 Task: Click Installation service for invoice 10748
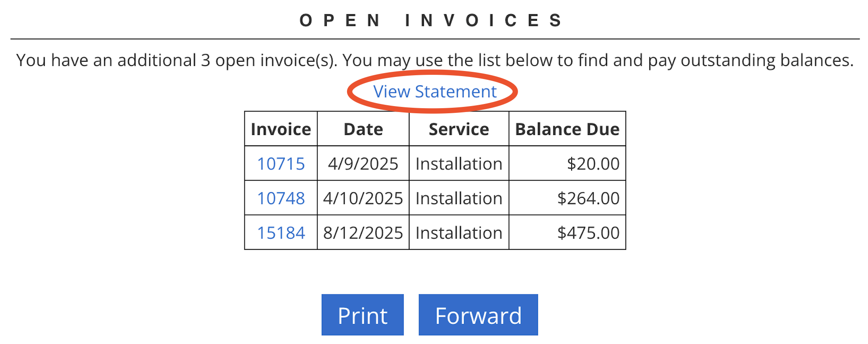pyautogui.click(x=458, y=199)
